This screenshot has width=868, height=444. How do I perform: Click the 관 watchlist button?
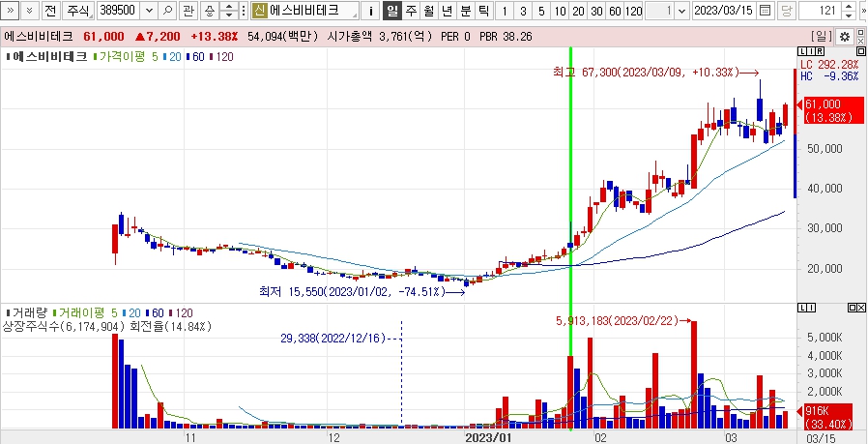(188, 10)
